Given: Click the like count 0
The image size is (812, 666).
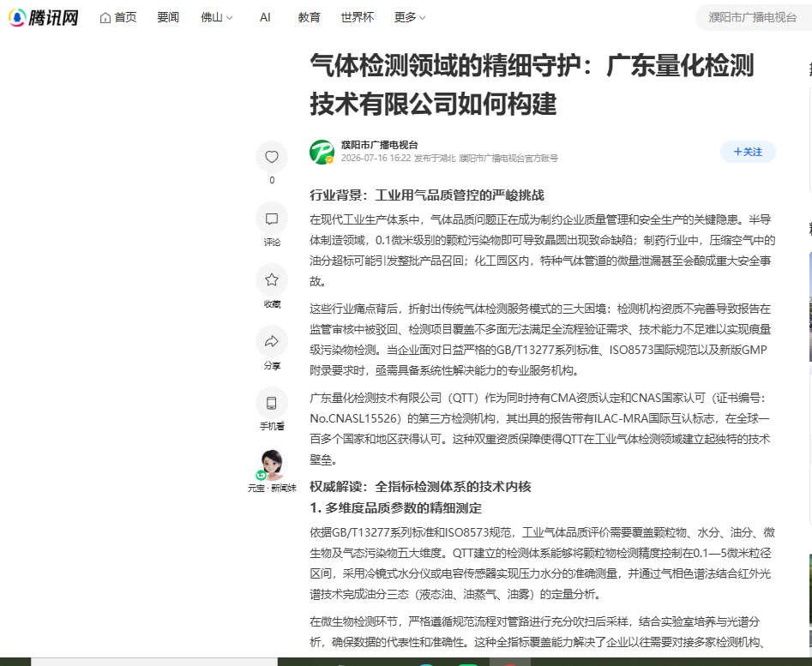Looking at the screenshot, I should coord(272,180).
